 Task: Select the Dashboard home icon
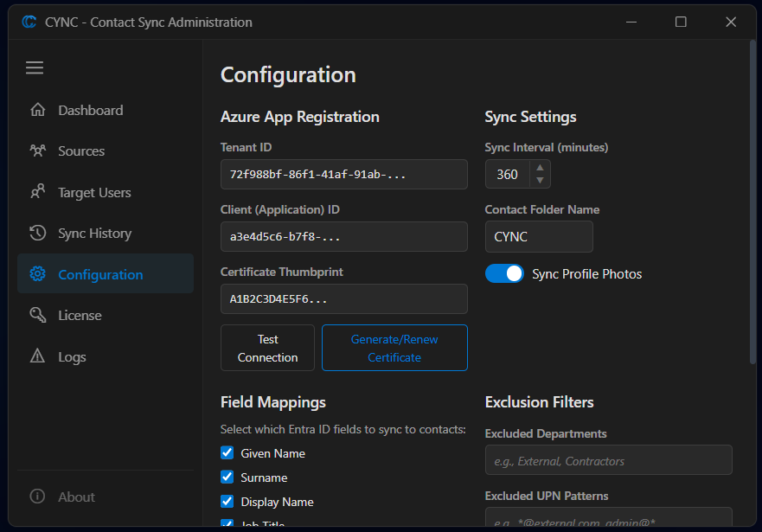[x=38, y=110]
